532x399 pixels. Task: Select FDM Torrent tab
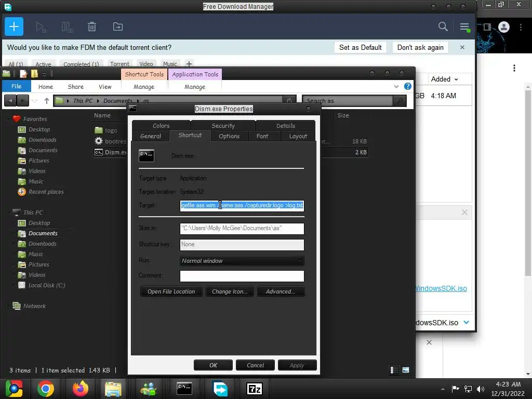(119, 64)
